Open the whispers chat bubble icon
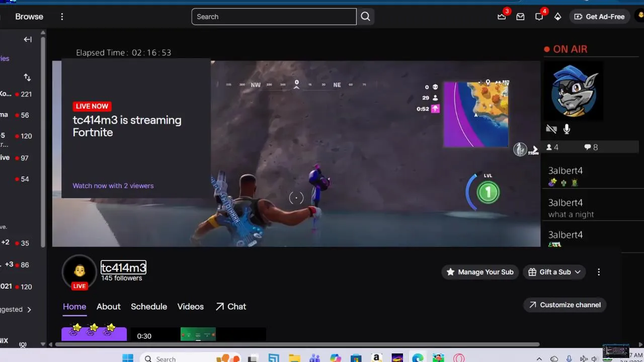The width and height of the screenshot is (644, 362). (539, 17)
